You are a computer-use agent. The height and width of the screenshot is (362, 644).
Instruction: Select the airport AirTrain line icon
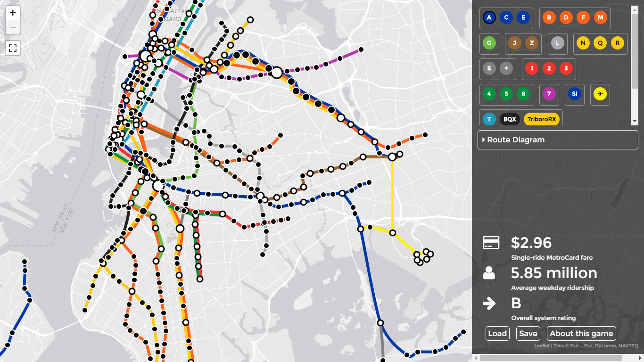click(600, 94)
